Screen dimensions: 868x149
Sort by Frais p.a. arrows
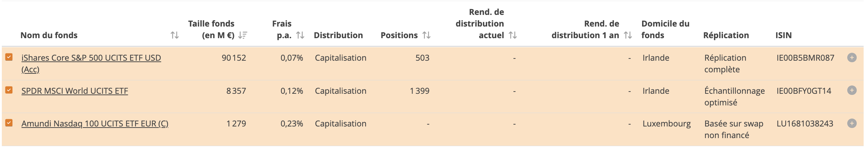click(300, 35)
